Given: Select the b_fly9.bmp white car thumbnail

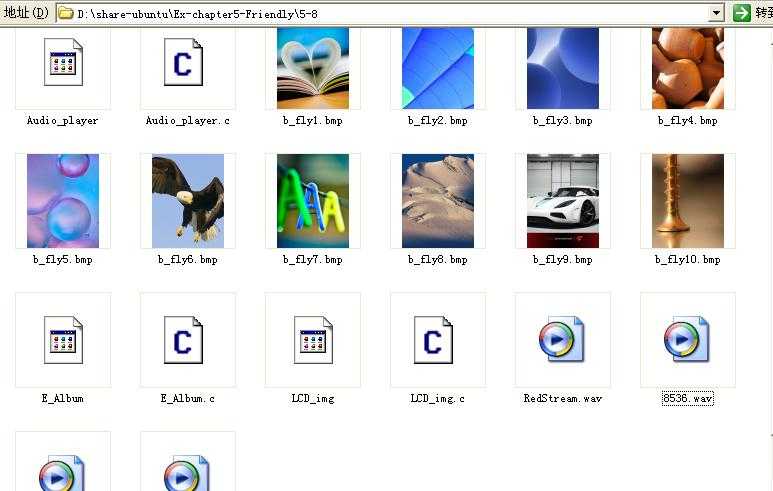Looking at the screenshot, I should coord(563,201).
